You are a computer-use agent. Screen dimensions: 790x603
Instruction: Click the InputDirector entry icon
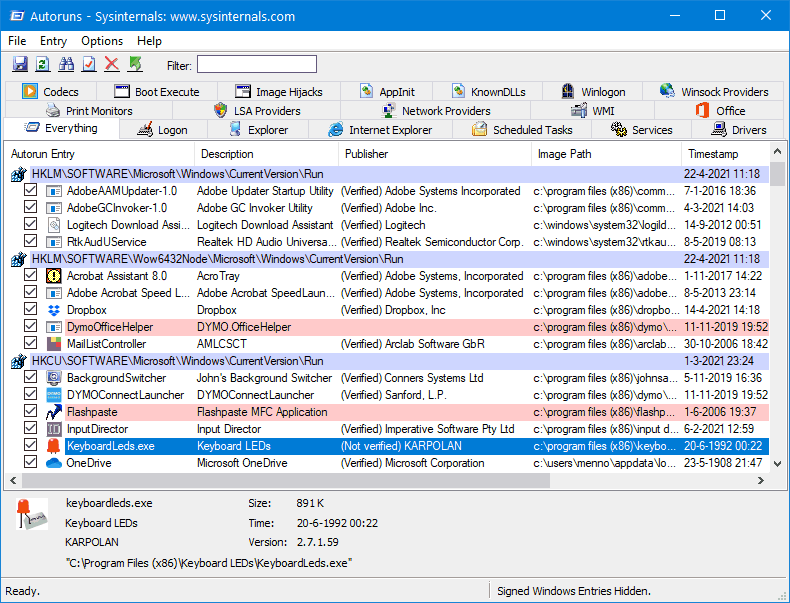coord(53,429)
